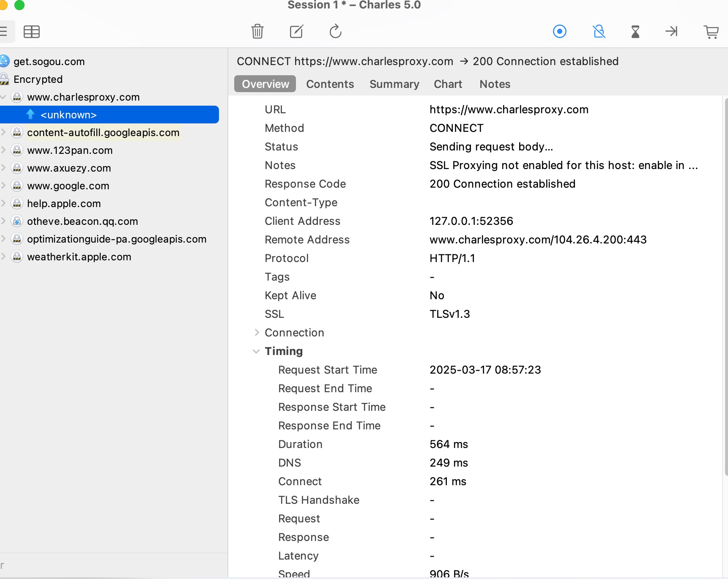
Task: Click the SSL Proxying not enabled note
Action: point(564,165)
